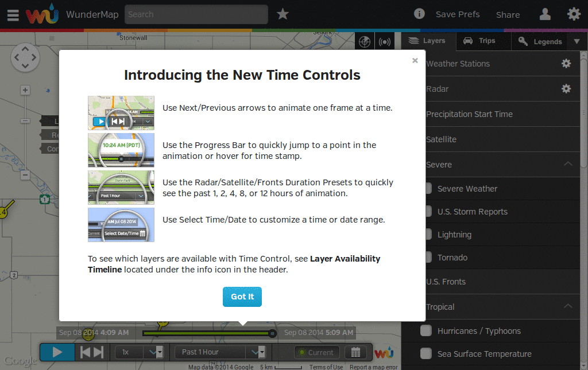Viewport: 588px width, 370px height.
Task: Toggle the Tornado checkbox
Action: tap(428, 257)
